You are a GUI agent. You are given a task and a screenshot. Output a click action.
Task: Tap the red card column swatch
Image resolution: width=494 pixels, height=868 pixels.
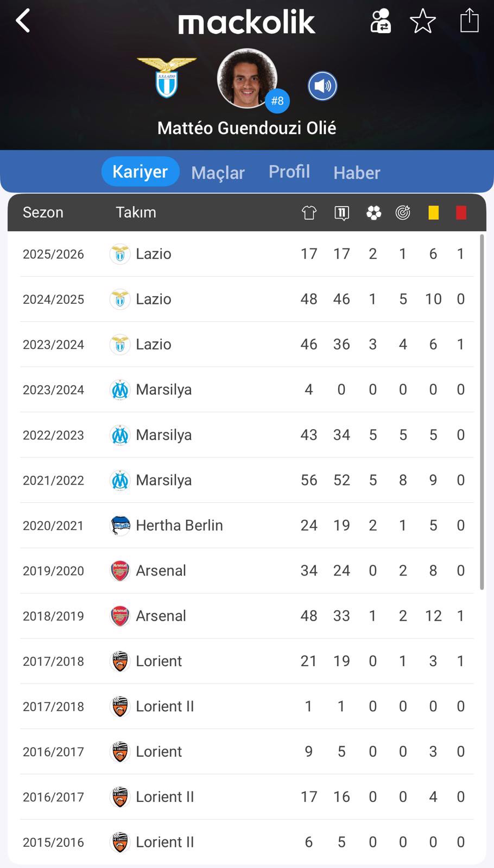461,213
